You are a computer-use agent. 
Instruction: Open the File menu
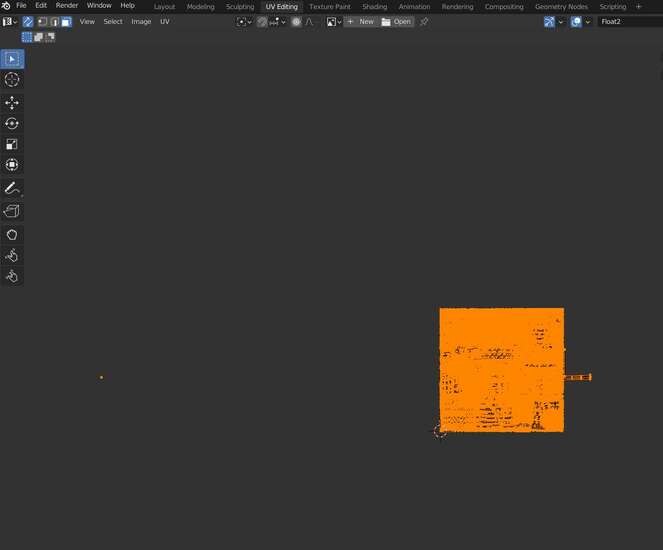tap(21, 5)
